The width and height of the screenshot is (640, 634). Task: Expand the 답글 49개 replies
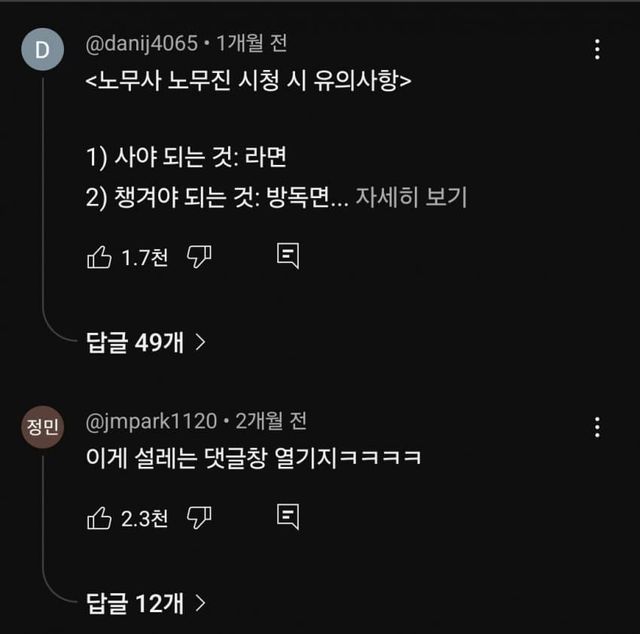coord(145,342)
